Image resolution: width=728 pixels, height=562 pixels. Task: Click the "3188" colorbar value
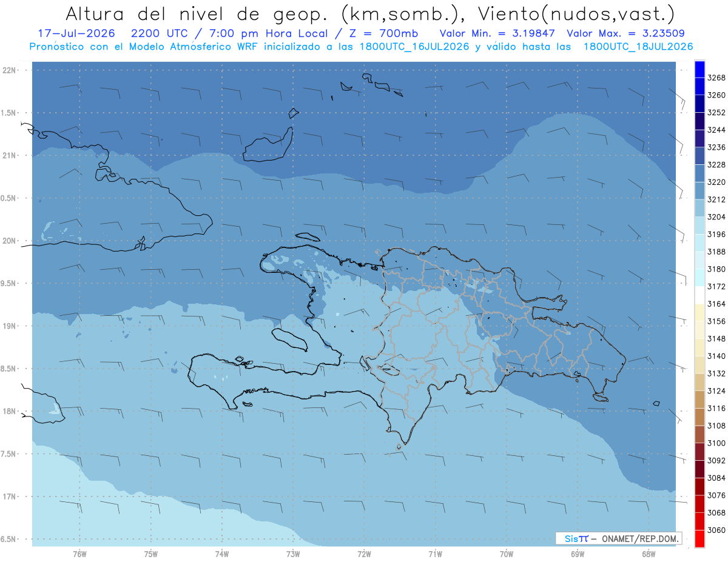[716, 252]
